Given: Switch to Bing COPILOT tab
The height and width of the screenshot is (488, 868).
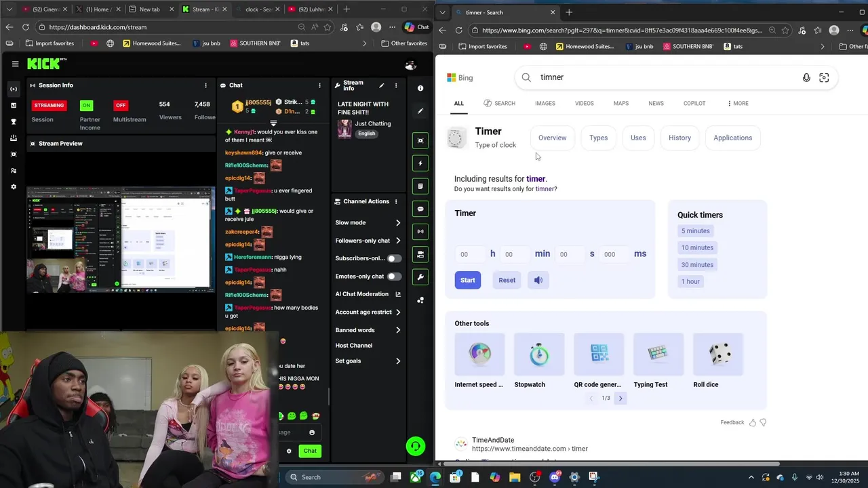Looking at the screenshot, I should click(x=694, y=103).
